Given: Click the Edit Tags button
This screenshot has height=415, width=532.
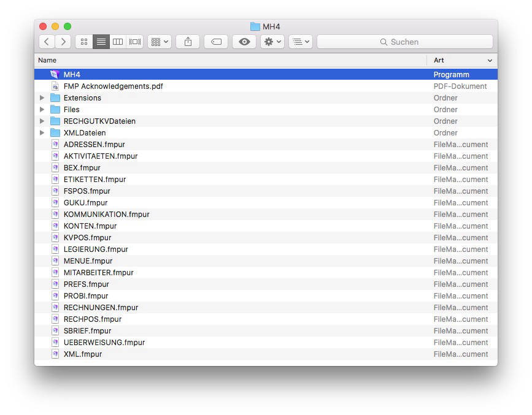Looking at the screenshot, I should pyautogui.click(x=216, y=42).
